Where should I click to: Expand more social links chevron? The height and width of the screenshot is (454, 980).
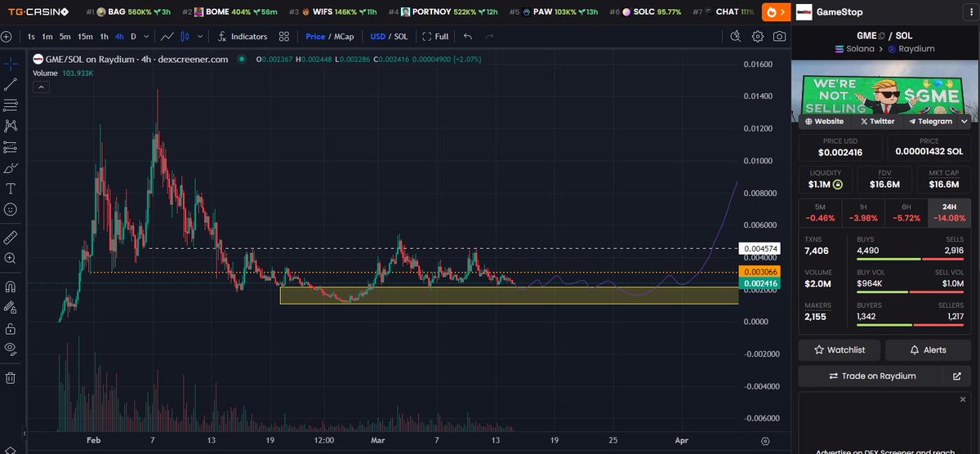pos(964,121)
